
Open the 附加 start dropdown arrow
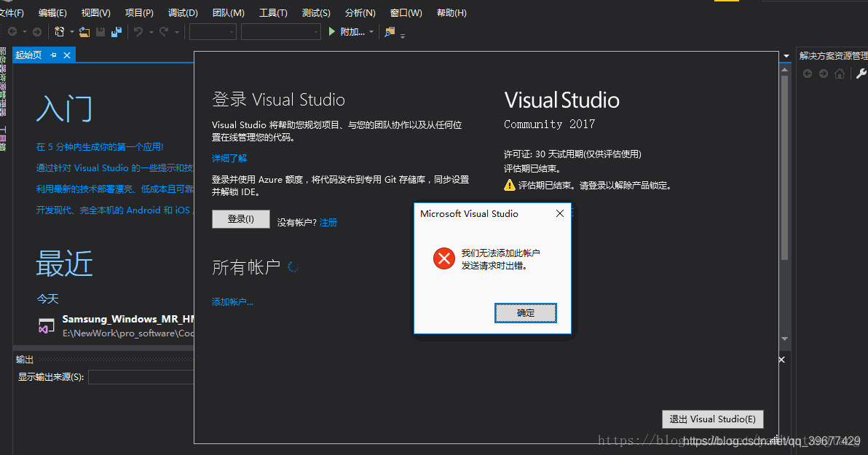coord(371,32)
